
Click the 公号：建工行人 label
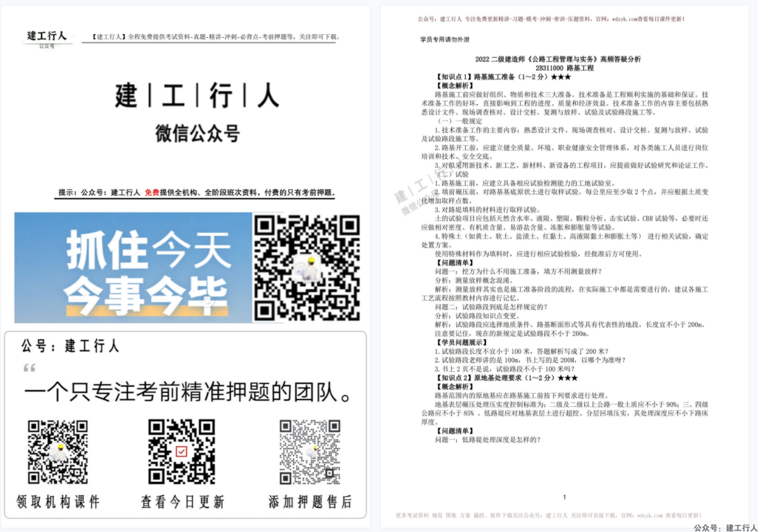pyautogui.click(x=70, y=346)
